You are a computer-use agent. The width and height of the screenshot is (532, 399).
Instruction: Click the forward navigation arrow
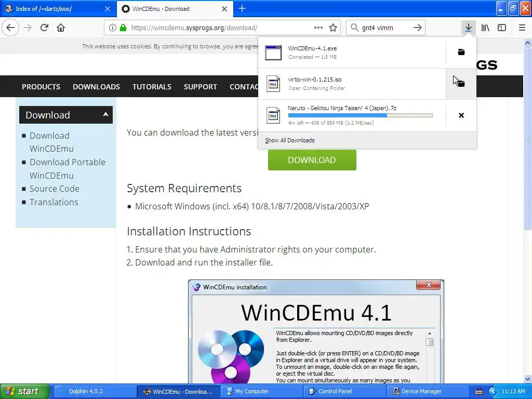tap(28, 28)
